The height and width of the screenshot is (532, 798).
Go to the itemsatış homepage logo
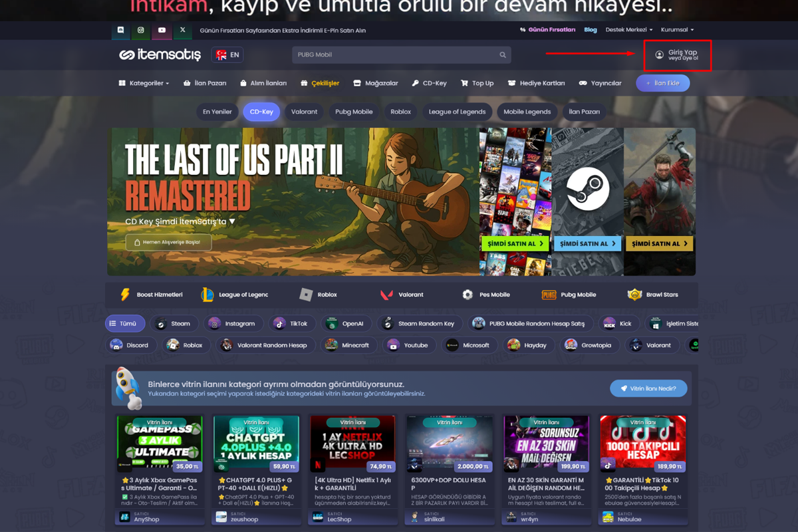(160, 55)
